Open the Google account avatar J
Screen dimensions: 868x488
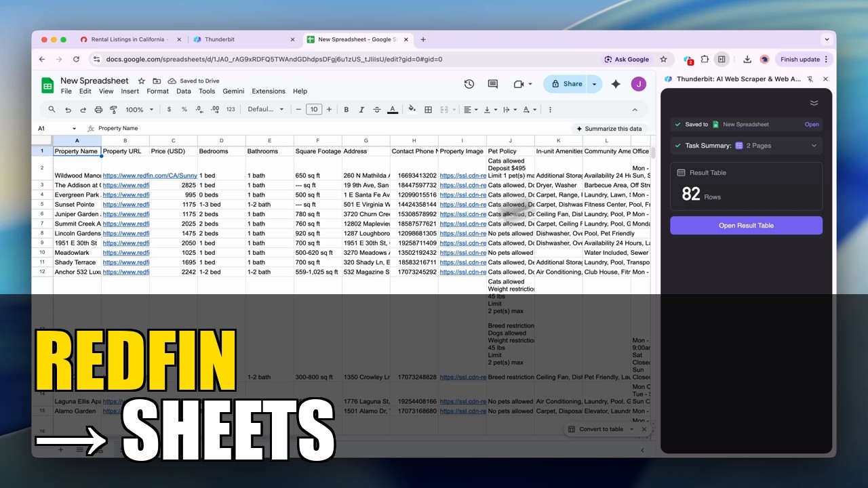[638, 84]
